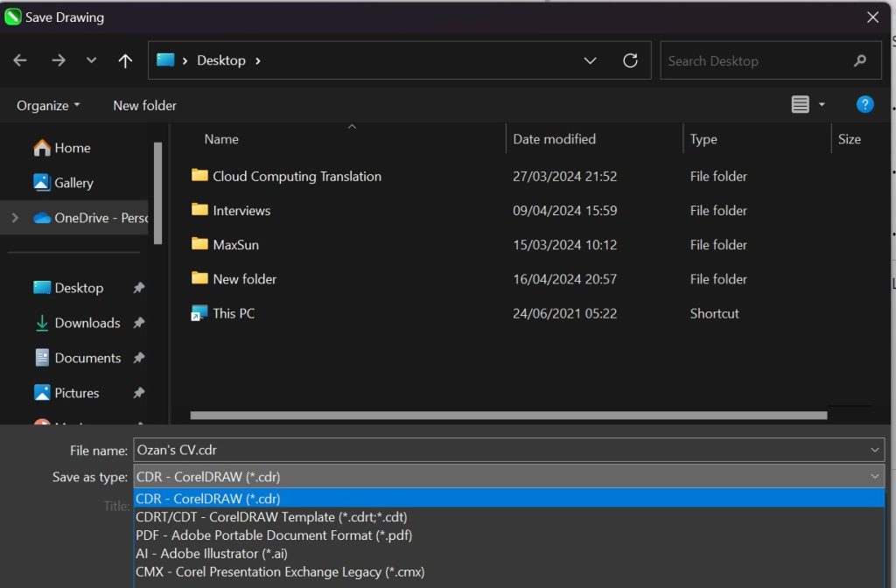
Task: Click the New folder row's folder icon
Action: 199,277
